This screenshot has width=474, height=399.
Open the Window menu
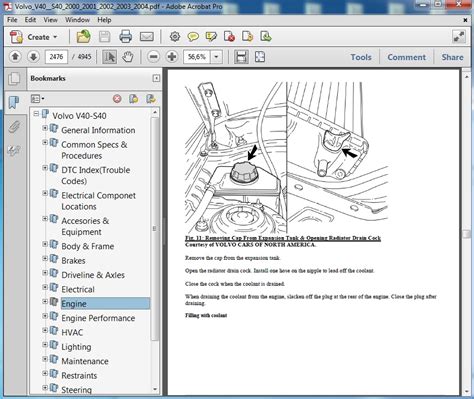click(77, 20)
